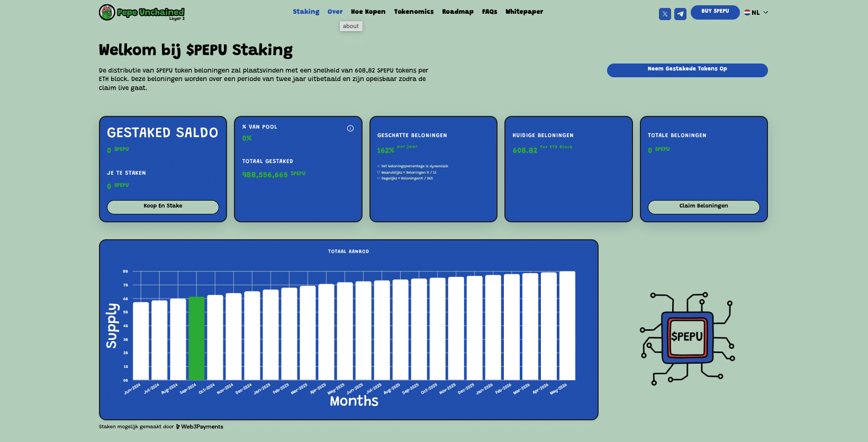Click the info icon in % Van Pool card
868x442 pixels.
[x=350, y=129]
